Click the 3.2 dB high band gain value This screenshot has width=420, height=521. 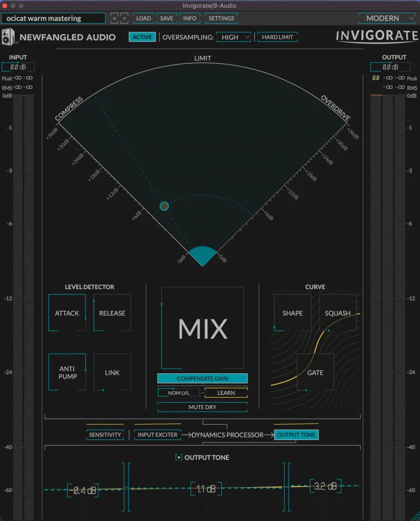pos(325,487)
